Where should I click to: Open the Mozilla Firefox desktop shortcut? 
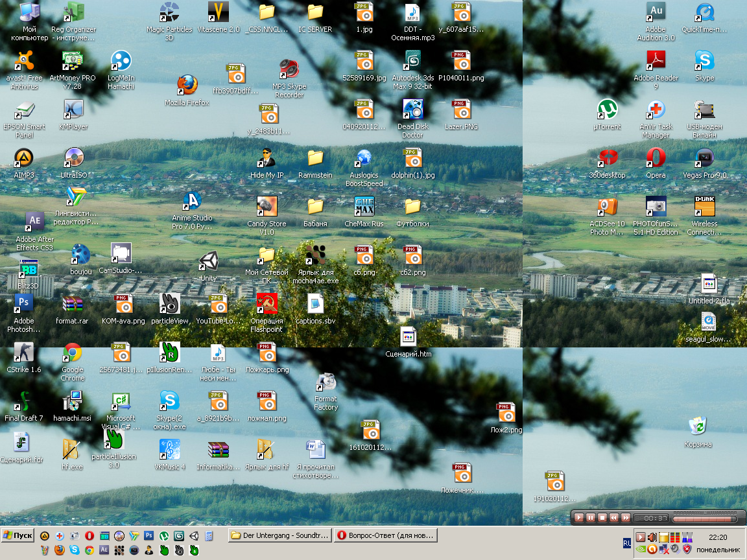tap(187, 86)
